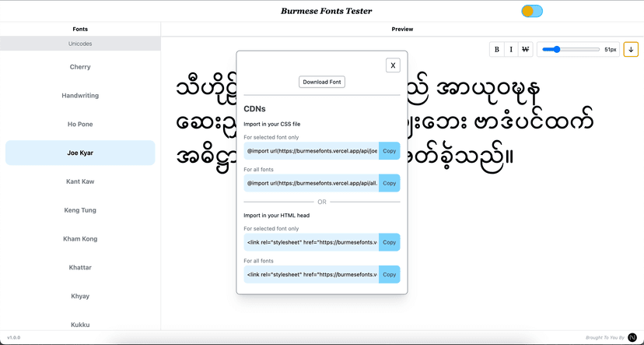Click the CSS all-fonts import URL field

pos(311,183)
